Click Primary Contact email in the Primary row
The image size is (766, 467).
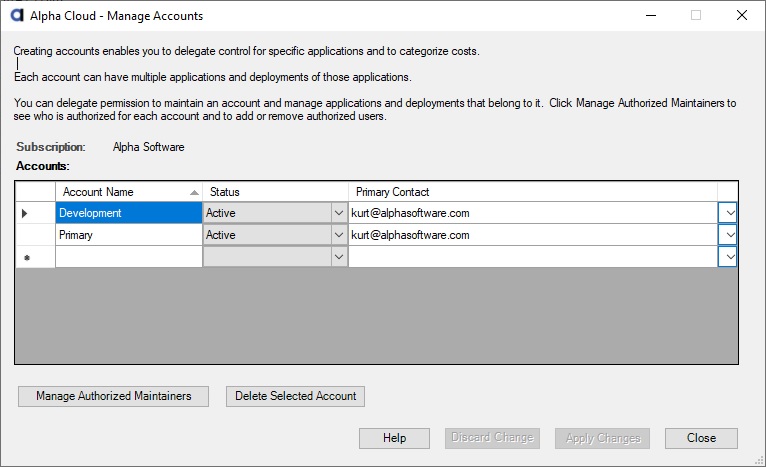coord(410,235)
